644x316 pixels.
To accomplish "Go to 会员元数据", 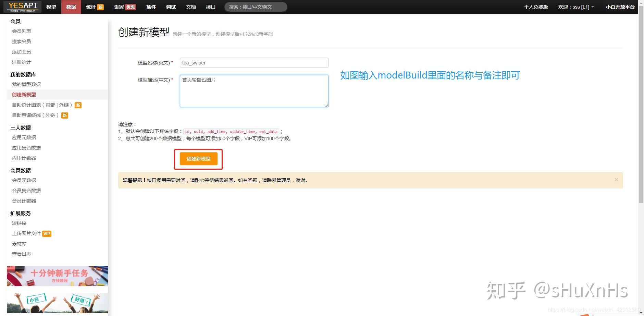I will [24, 180].
